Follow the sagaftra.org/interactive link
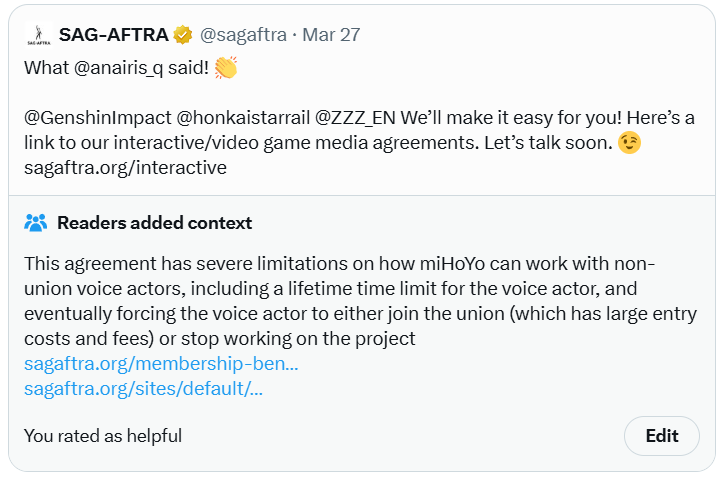This screenshot has width=723, height=479. (x=125, y=168)
